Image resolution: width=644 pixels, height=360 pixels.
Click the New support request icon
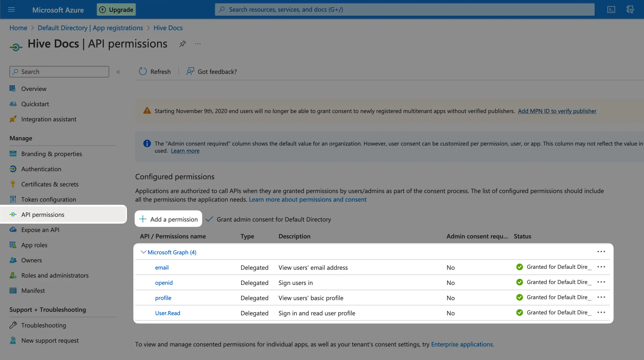point(13,340)
